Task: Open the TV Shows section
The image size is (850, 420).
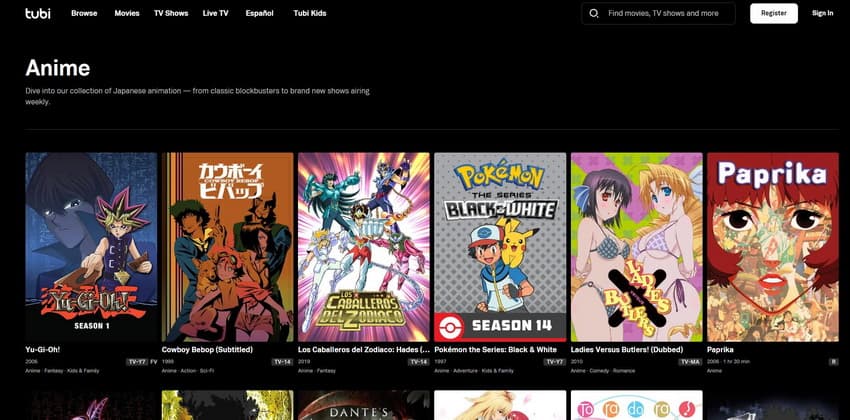Action: click(x=171, y=13)
